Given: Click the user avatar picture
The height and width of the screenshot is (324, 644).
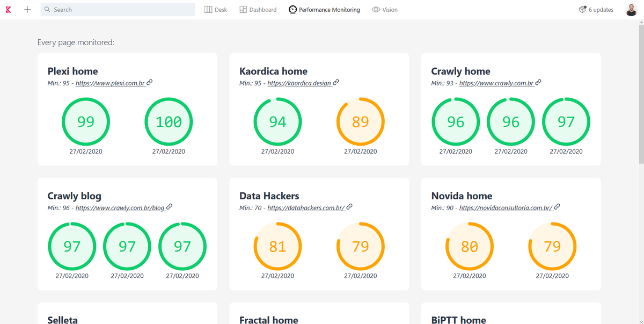Looking at the screenshot, I should click(x=631, y=10).
